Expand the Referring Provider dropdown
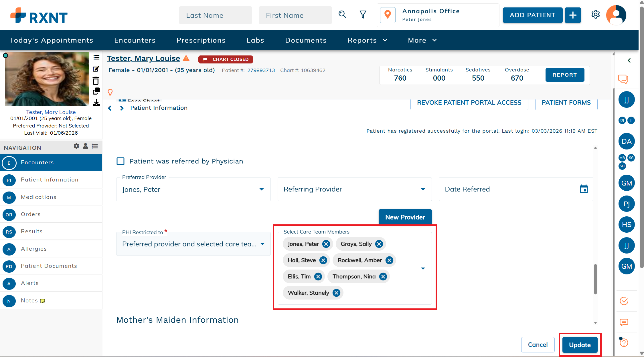This screenshot has width=644, height=357. click(x=423, y=189)
